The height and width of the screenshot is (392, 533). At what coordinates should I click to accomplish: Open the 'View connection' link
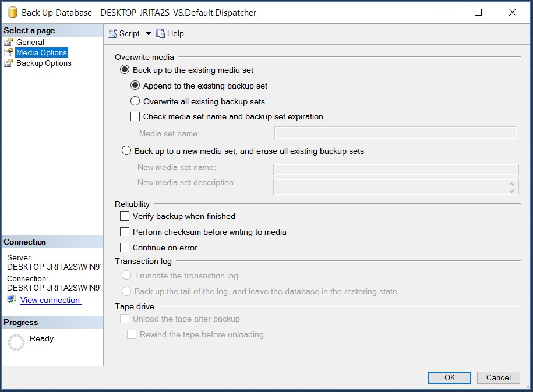coord(51,300)
